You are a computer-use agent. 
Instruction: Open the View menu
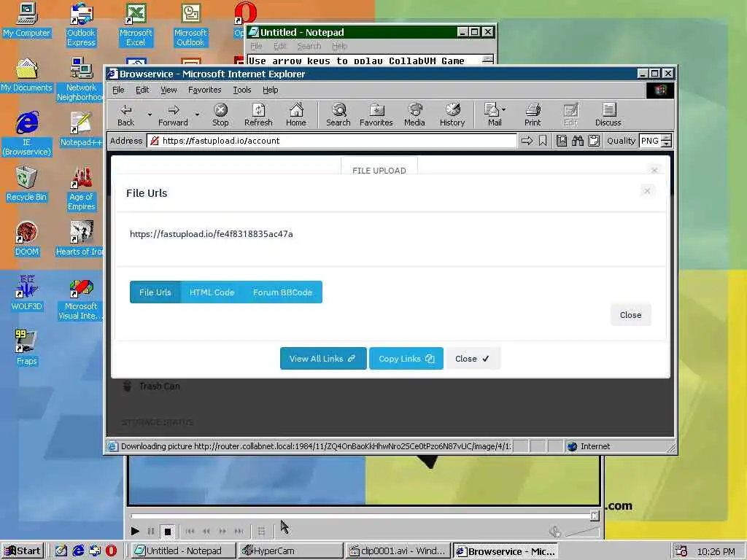[169, 90]
